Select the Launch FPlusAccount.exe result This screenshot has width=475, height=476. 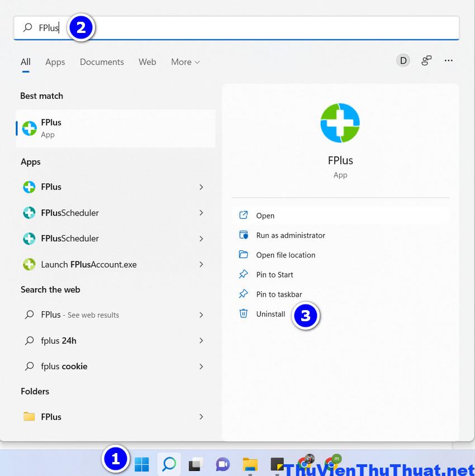113,264
